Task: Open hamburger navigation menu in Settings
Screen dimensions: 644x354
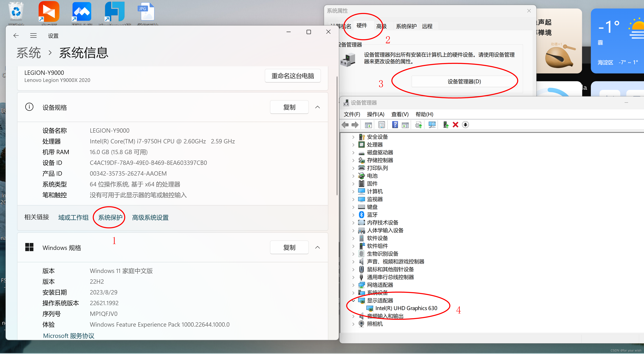Action: point(33,36)
